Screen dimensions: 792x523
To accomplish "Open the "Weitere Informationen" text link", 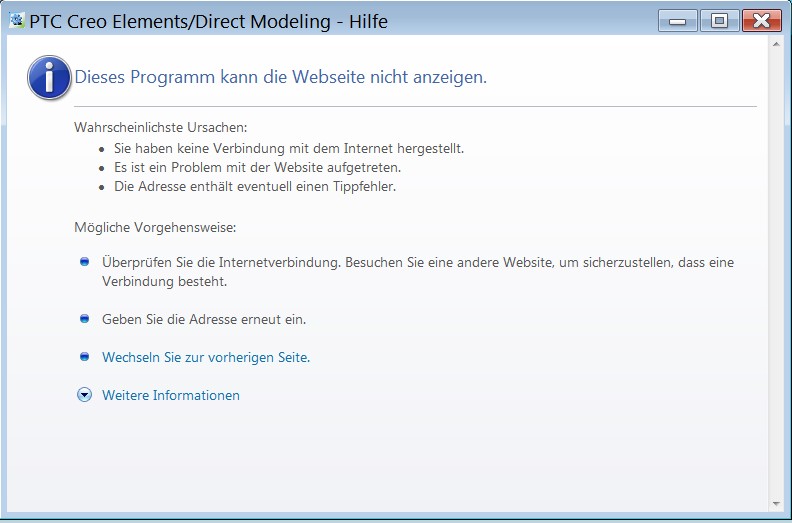I will click(x=171, y=395).
